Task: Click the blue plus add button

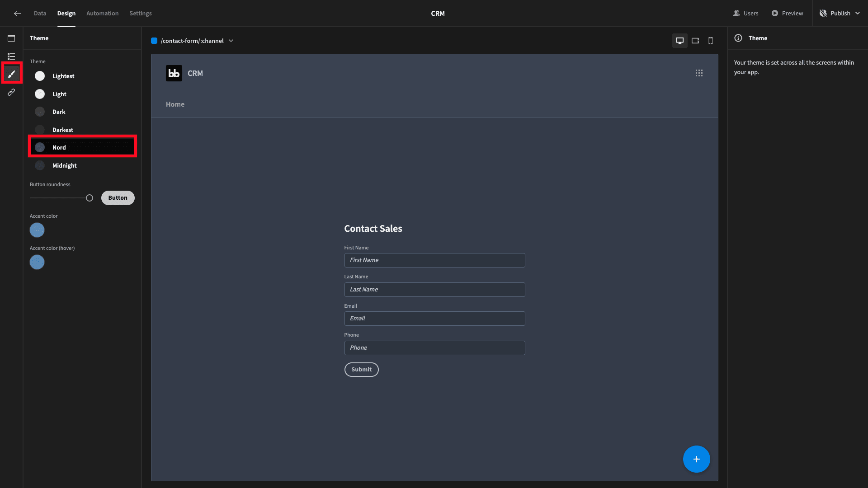Action: point(696,459)
